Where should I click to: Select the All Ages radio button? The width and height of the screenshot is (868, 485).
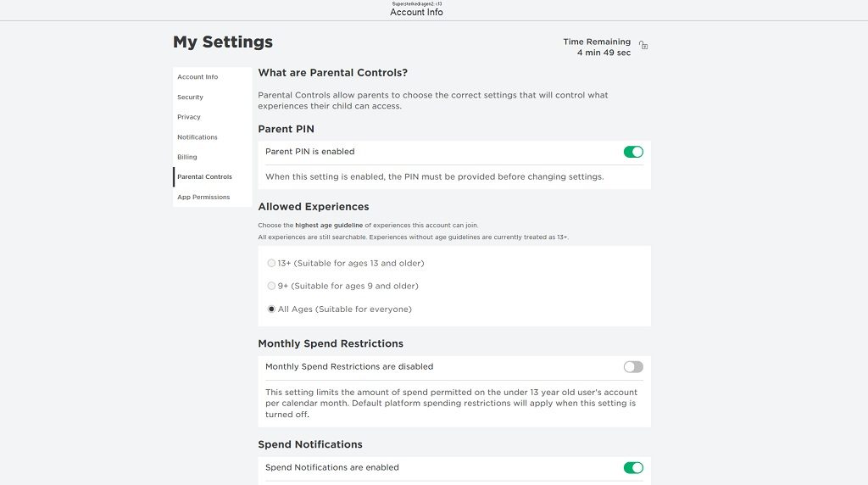tap(271, 309)
